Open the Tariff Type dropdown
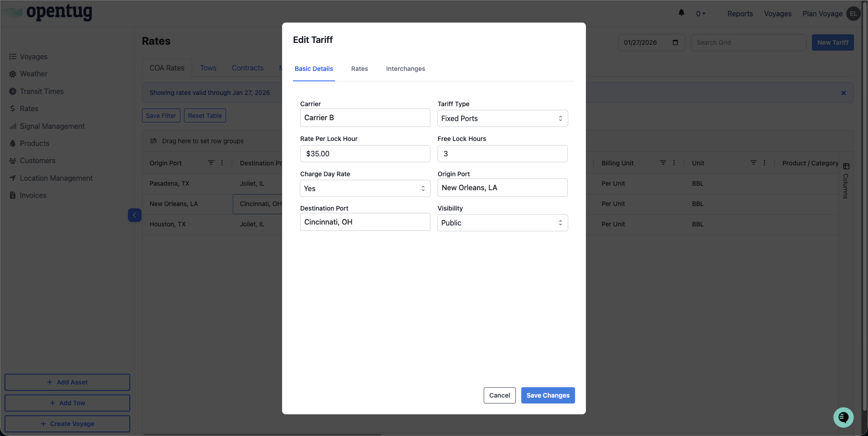Viewport: 868px width, 436px height. (502, 118)
